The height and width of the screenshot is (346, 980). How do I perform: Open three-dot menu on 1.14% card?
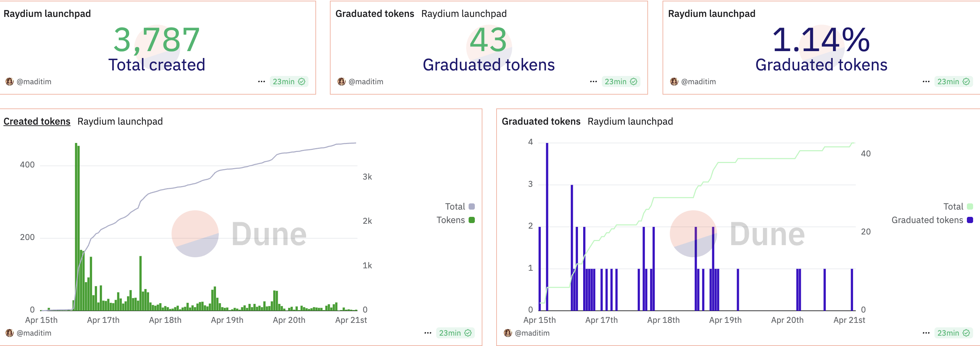coord(925,81)
